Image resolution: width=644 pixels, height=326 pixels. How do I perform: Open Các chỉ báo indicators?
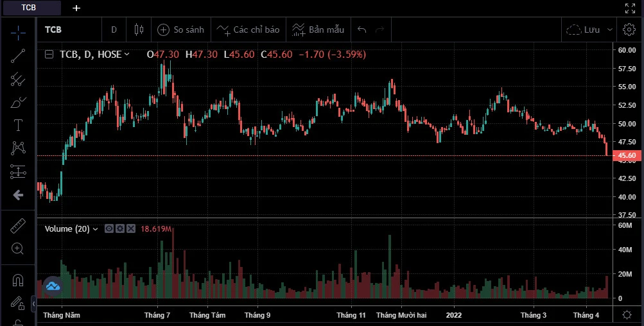coord(248,30)
